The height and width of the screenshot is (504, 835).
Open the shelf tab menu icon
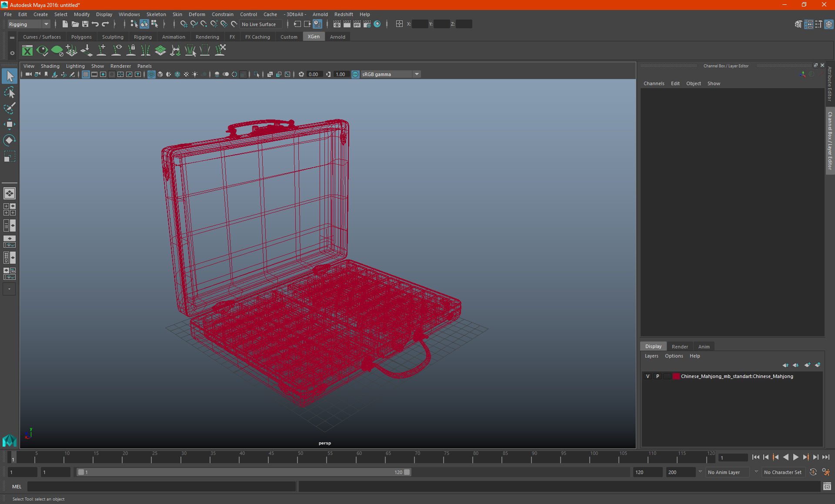point(12,38)
